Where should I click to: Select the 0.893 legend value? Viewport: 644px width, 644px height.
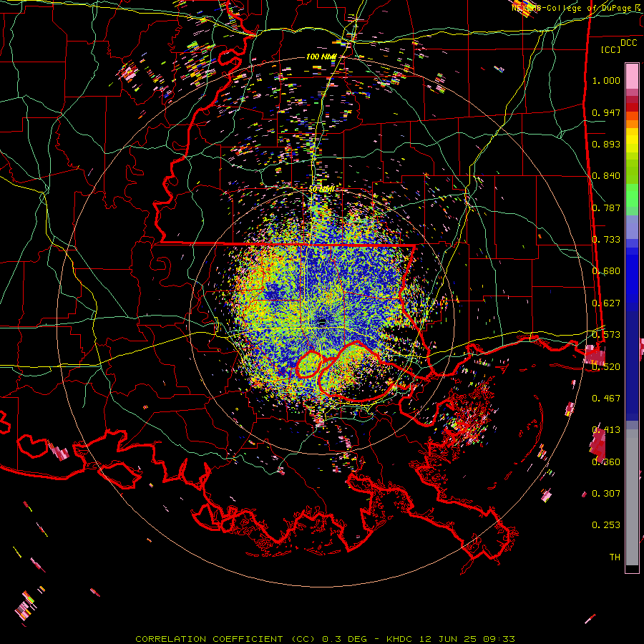pos(606,144)
